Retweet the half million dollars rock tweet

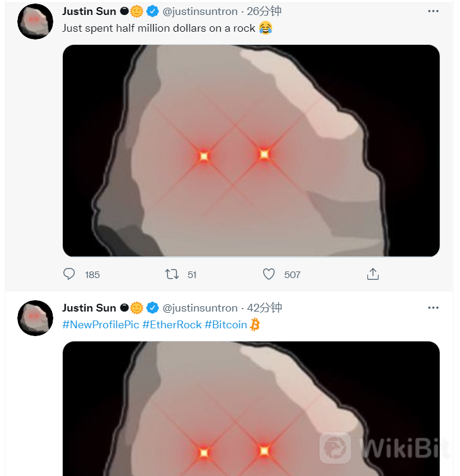point(172,274)
